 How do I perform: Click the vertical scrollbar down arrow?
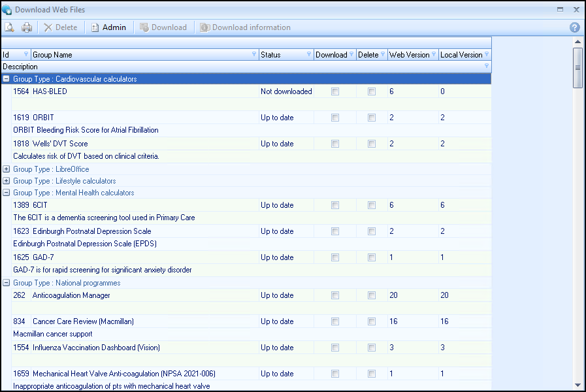(x=578, y=385)
